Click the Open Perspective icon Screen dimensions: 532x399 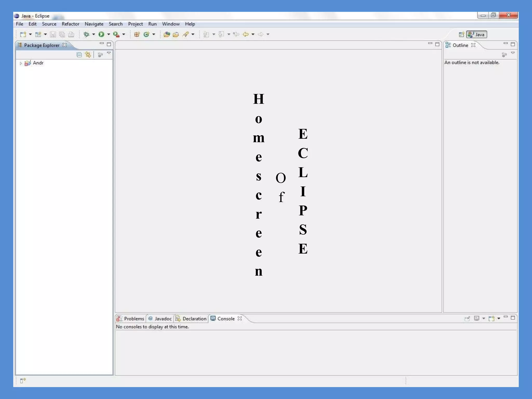[461, 35]
